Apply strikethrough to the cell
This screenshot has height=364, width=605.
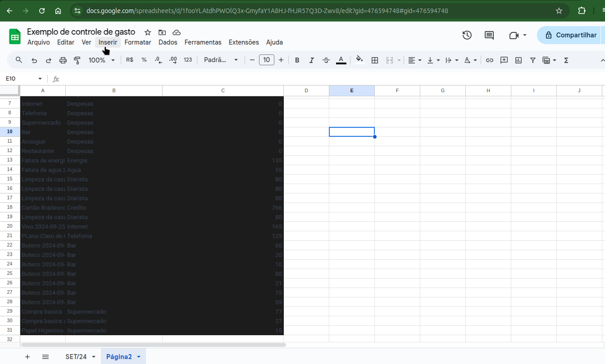pos(326,60)
